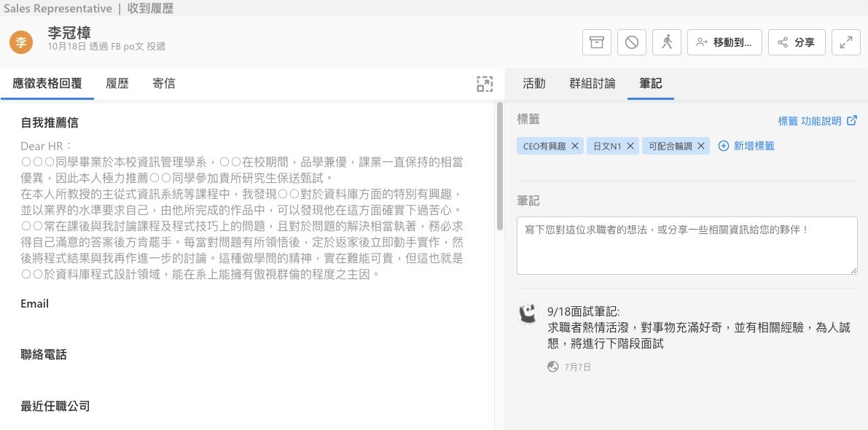Click the focus/fullscreen frame icon beside 寄信
Viewport: 868px width, 430px height.
485,84
